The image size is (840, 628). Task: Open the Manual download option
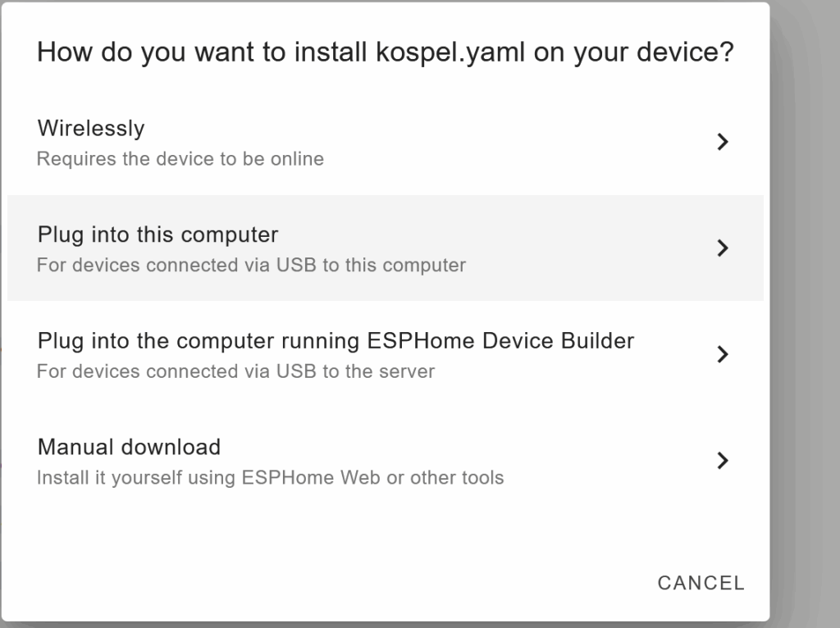[x=129, y=447]
